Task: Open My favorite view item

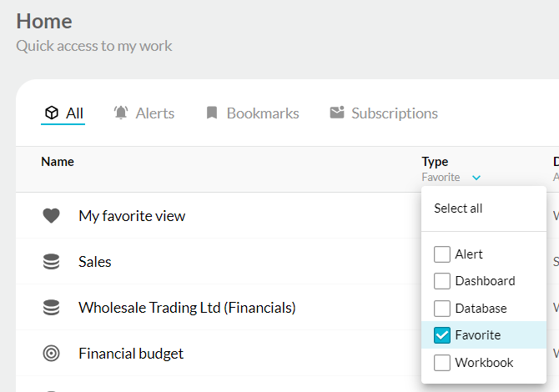Action: [132, 216]
